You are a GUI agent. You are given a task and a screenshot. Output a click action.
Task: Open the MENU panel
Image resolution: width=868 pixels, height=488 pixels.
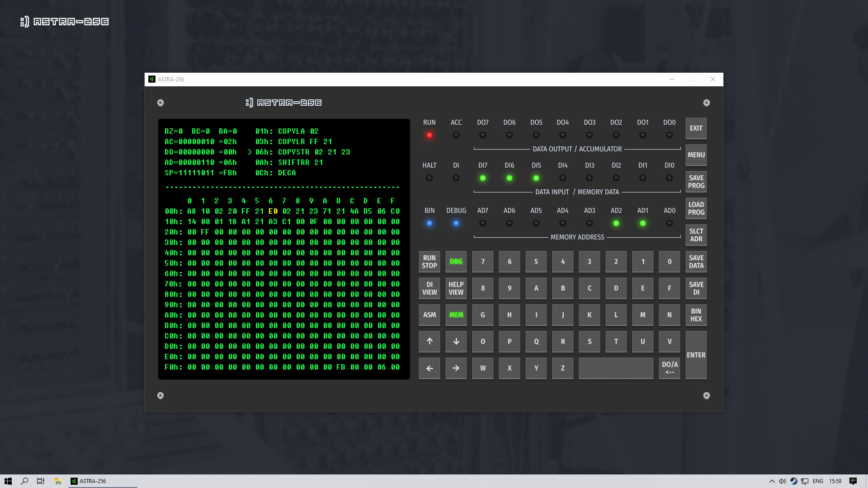click(696, 155)
